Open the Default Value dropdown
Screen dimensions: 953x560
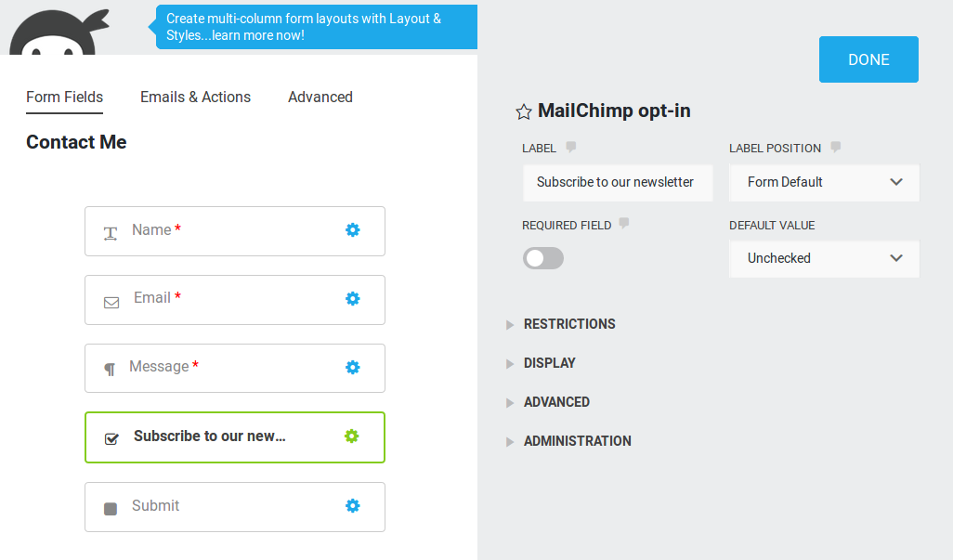824,258
